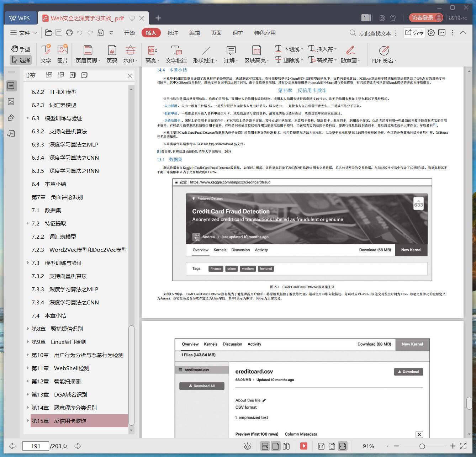Add page numbers with 页码

(x=112, y=54)
